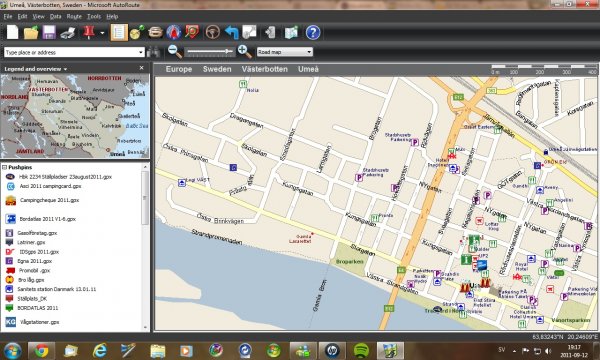Open the Tools menu
The image size is (600, 360).
94,16
